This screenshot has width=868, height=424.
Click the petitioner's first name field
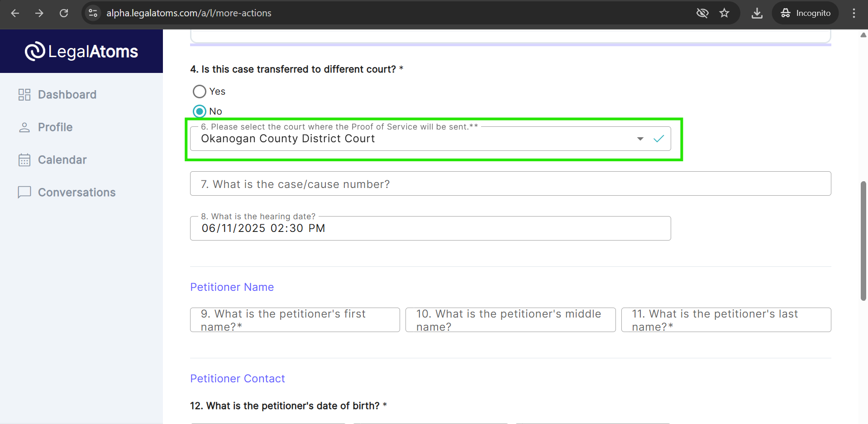[x=295, y=320]
